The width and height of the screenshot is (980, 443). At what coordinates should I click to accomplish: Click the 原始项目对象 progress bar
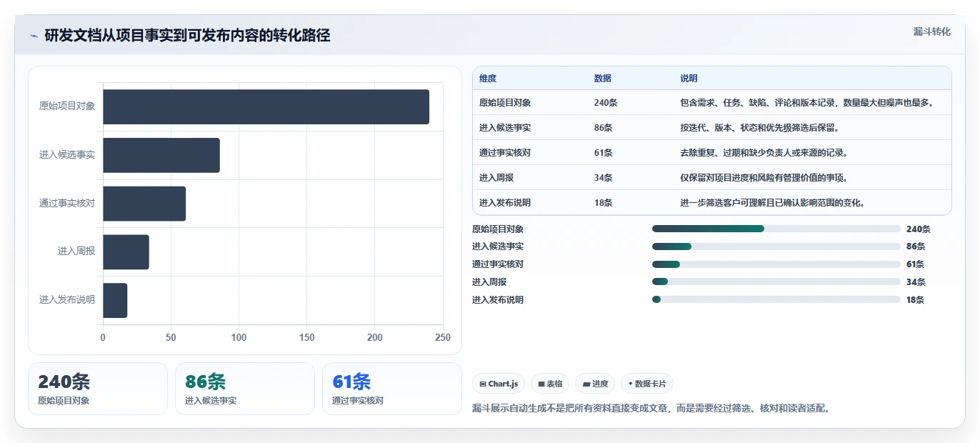pos(776,229)
